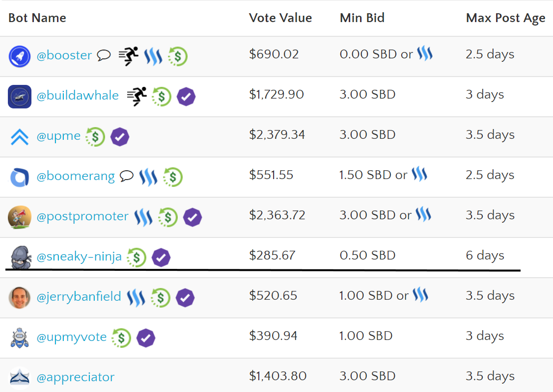Open the @sneaky-ninja bot link
553x392 pixels.
tap(79, 257)
